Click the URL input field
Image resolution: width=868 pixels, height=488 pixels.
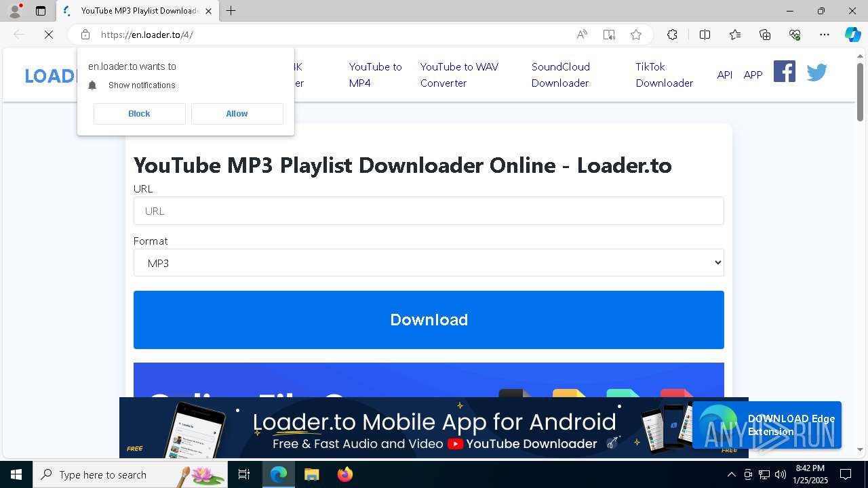click(x=429, y=211)
